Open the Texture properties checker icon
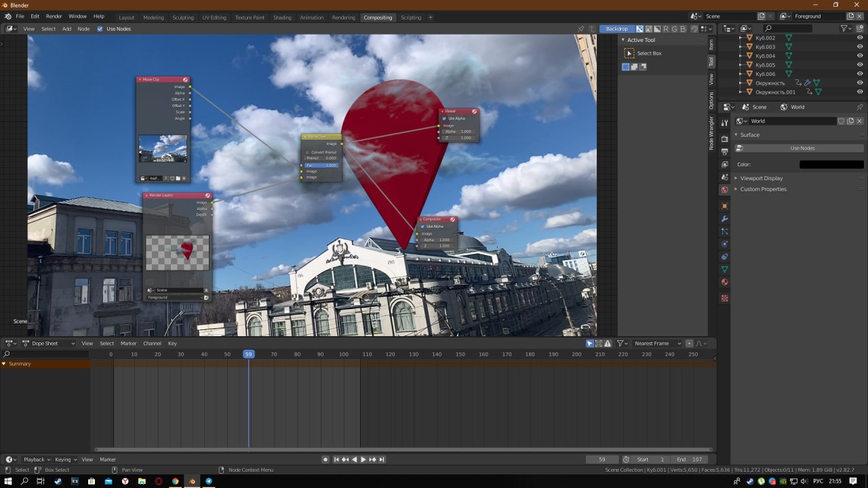The image size is (868, 488). click(x=724, y=298)
